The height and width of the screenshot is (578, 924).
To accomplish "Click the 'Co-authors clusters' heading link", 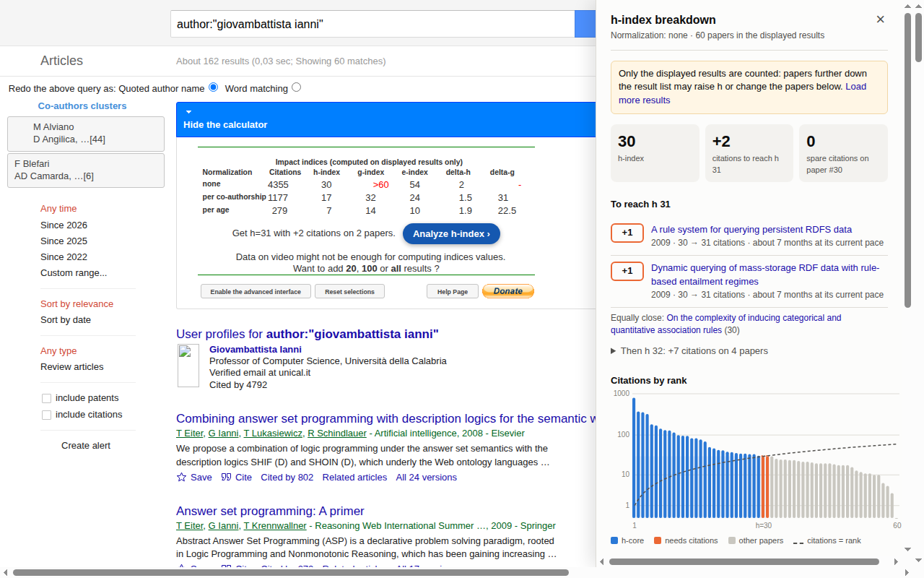I will (82, 106).
